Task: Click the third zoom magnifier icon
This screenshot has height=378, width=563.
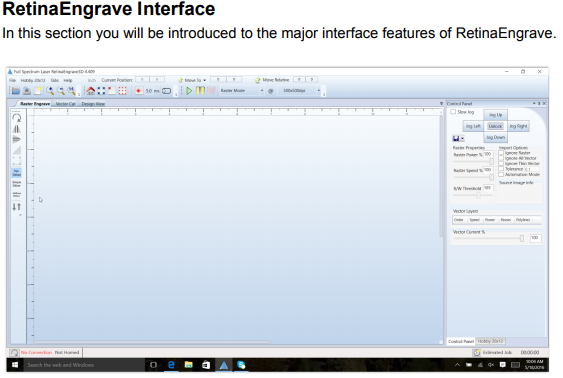Action: coord(71,91)
